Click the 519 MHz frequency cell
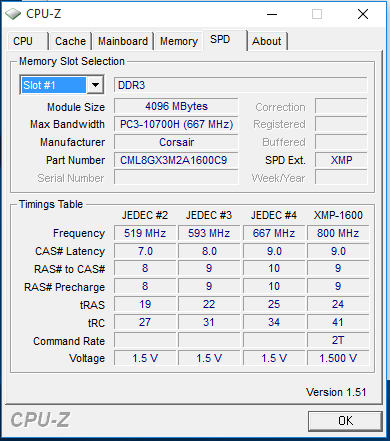The image size is (390, 441). 145,233
